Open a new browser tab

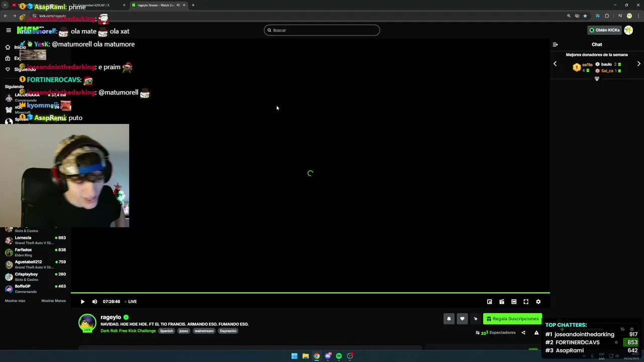[x=193, y=5]
